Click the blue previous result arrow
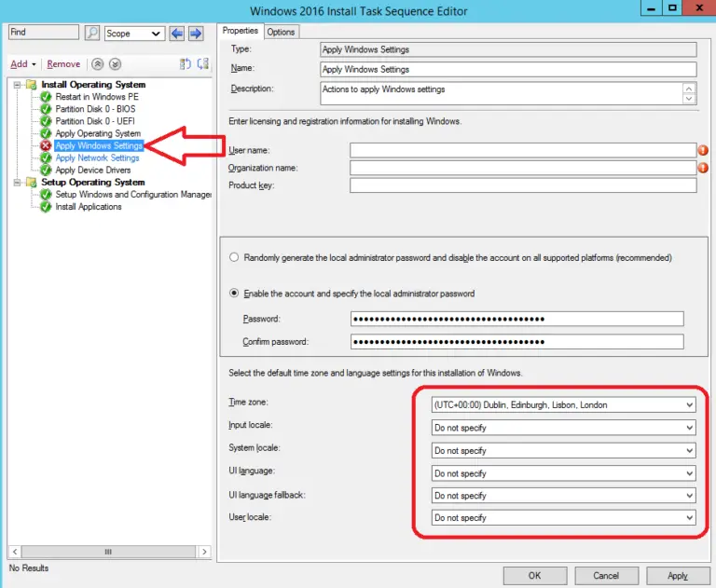This screenshot has width=716, height=588. [x=177, y=34]
